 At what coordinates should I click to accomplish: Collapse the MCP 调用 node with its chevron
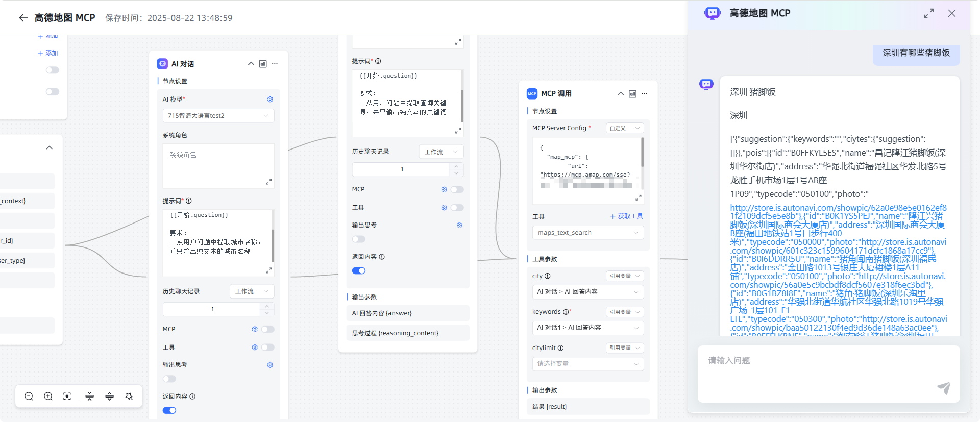pos(621,94)
